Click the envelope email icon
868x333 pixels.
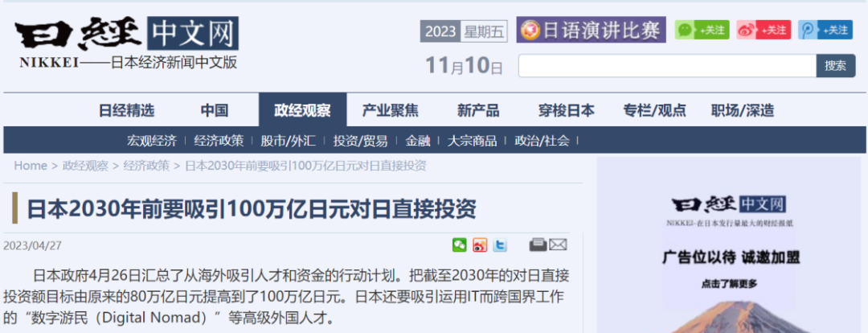(558, 245)
